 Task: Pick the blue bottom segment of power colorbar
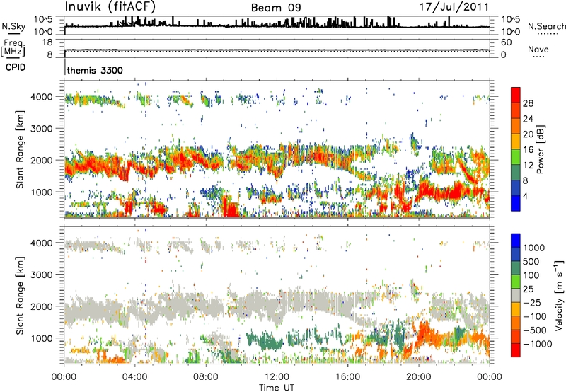[x=516, y=204]
